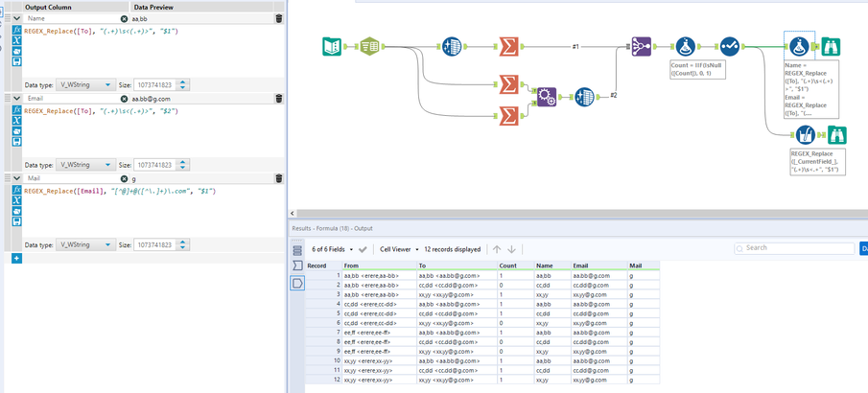Adjust Size stepper for Email column
Image resolution: width=868 pixels, height=393 pixels.
(x=184, y=165)
